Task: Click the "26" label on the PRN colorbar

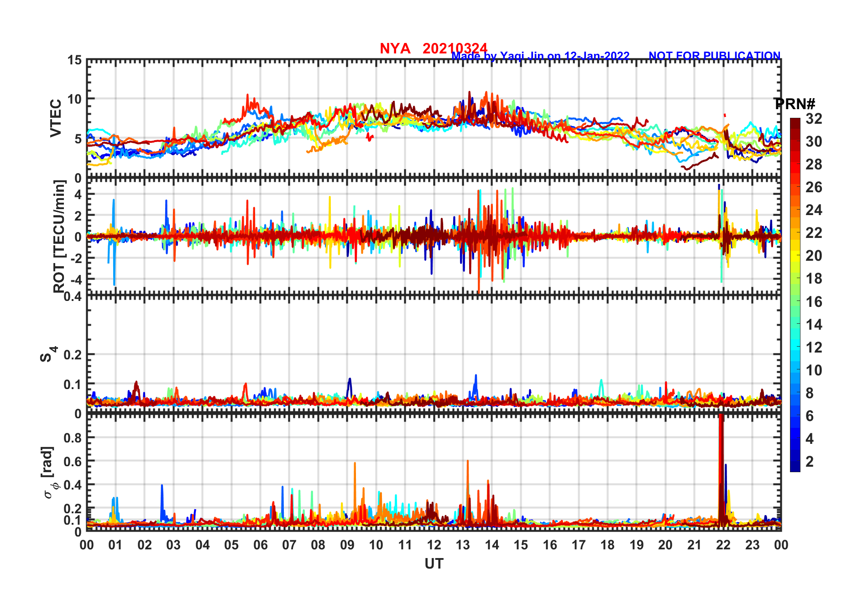Action: point(814,187)
